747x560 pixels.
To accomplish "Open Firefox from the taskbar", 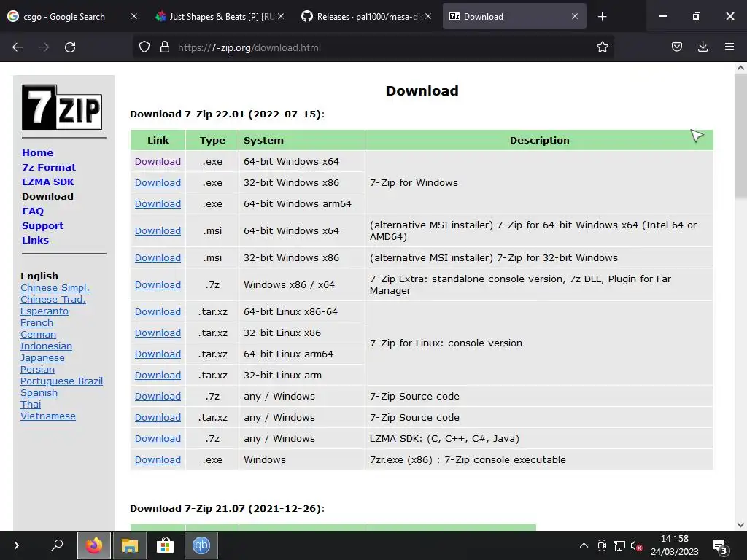I will [94, 545].
